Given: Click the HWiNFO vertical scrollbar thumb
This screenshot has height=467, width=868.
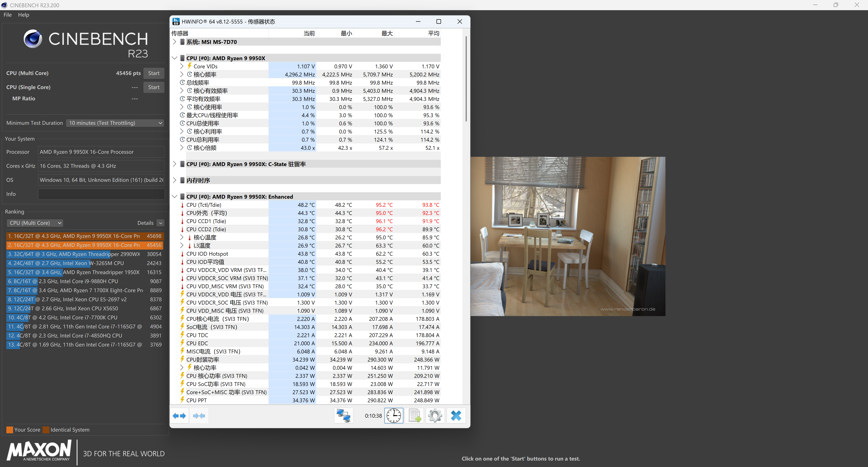Looking at the screenshot, I should point(466,79).
